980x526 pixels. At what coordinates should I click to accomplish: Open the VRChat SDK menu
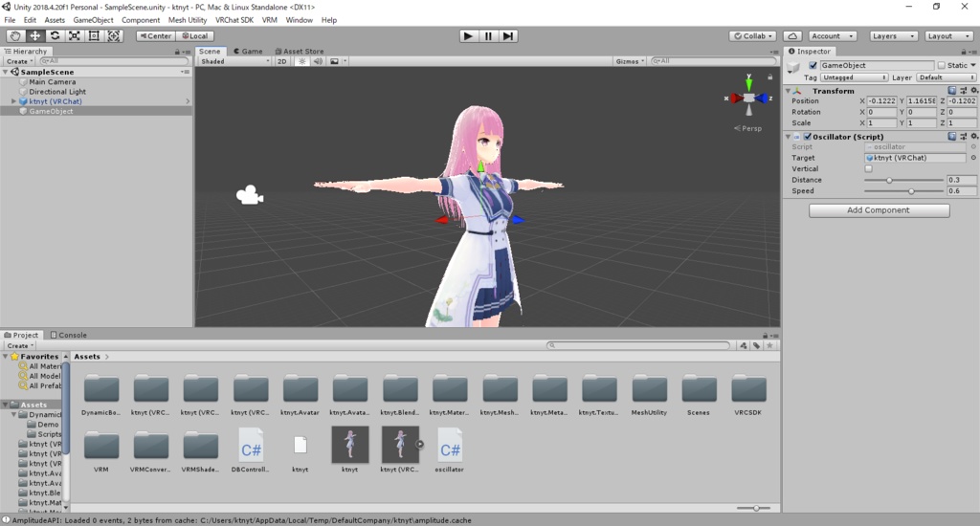click(234, 20)
